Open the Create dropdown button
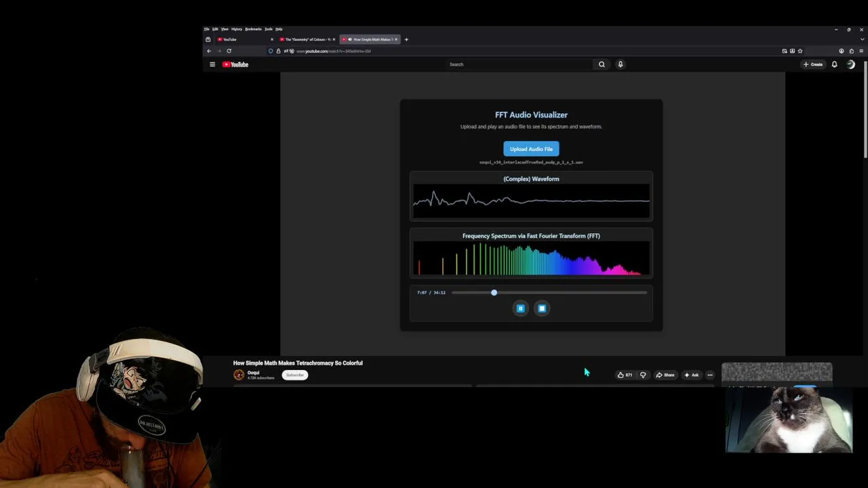The width and height of the screenshot is (868, 488). [812, 64]
